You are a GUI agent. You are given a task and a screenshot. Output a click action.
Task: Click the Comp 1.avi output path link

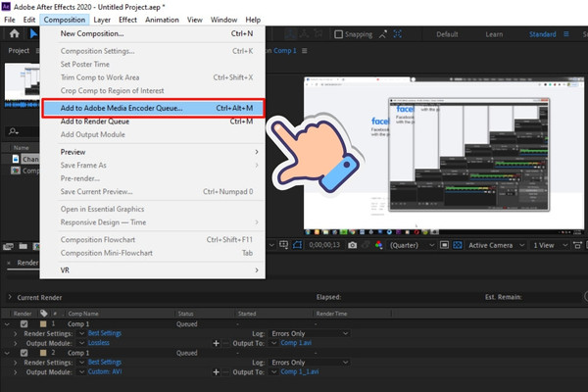point(296,343)
